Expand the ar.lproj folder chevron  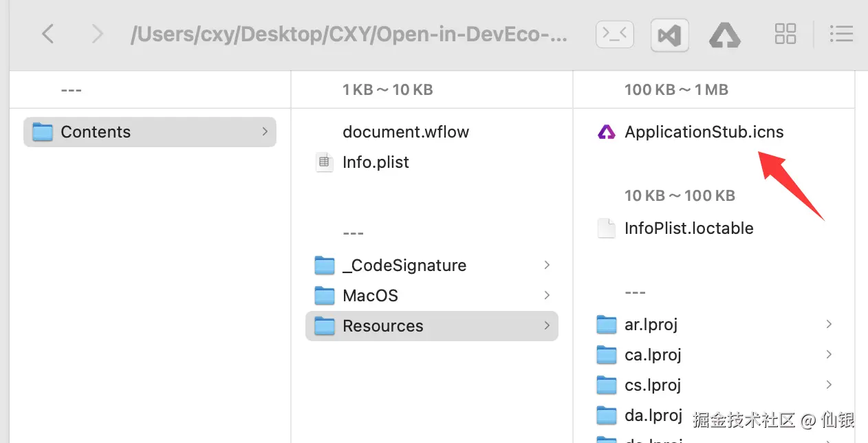829,324
